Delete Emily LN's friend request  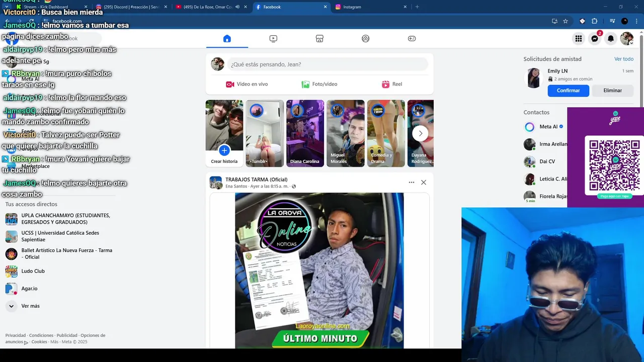point(612,90)
